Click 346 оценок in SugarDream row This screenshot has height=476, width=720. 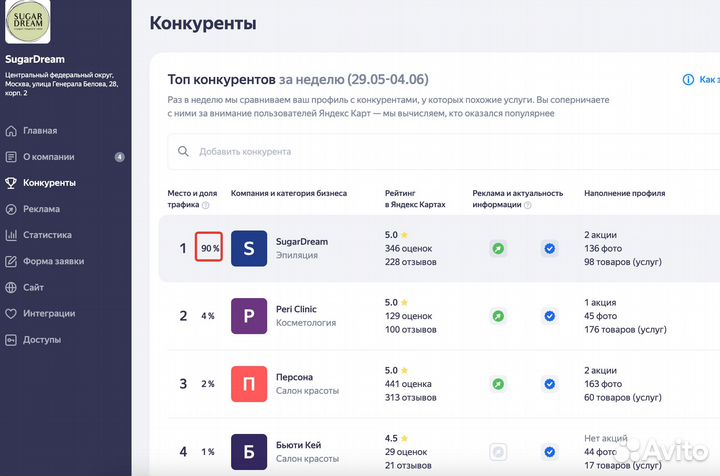pos(408,248)
